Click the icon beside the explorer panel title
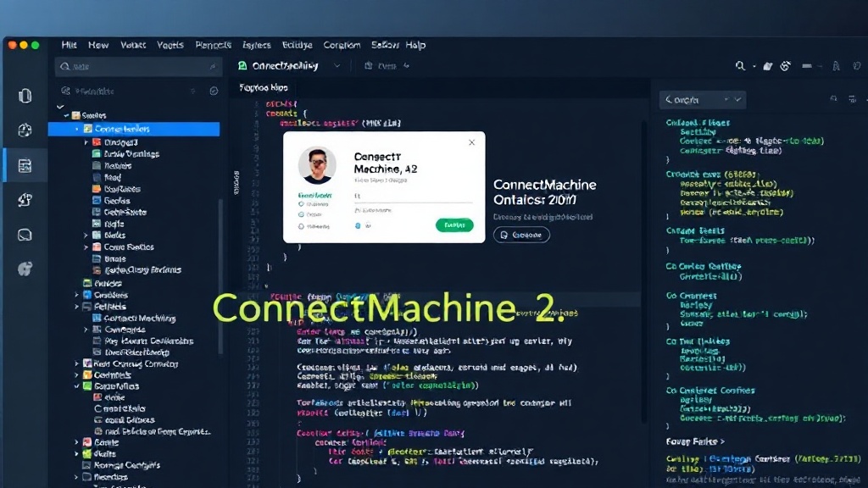Viewport: 868px width, 488px height. click(x=65, y=91)
